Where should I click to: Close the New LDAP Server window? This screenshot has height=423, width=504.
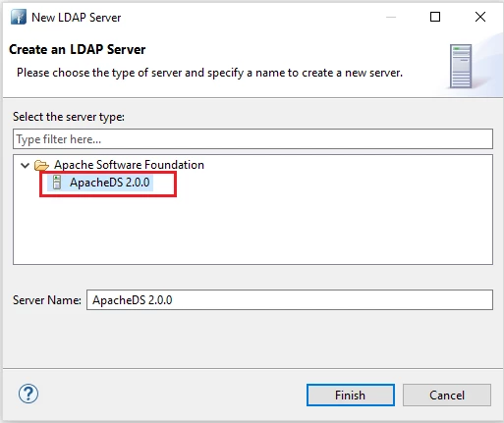tap(480, 17)
